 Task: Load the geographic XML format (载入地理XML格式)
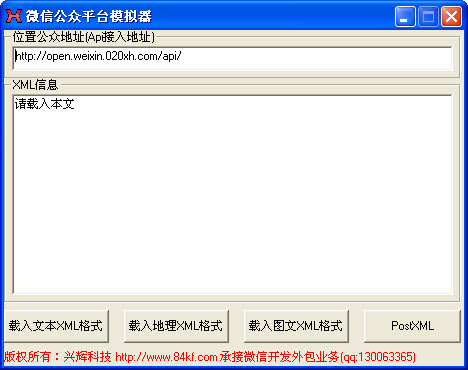pyautogui.click(x=176, y=326)
